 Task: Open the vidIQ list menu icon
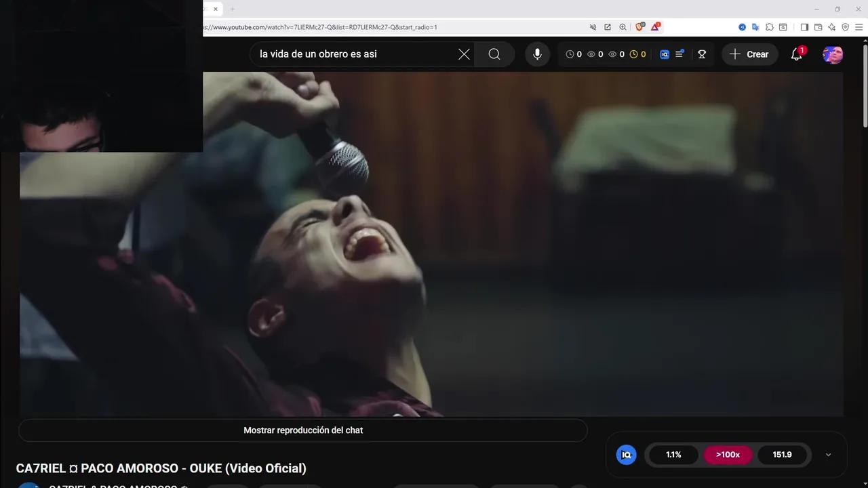click(x=679, y=54)
